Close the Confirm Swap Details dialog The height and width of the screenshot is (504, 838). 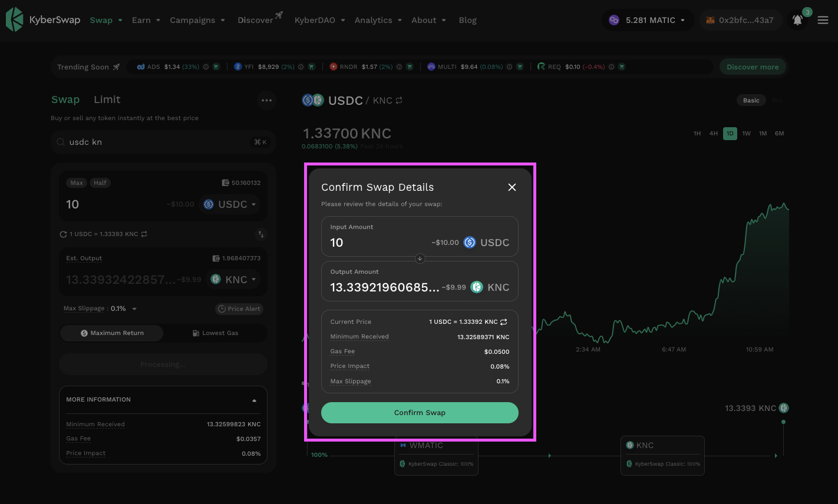pos(512,187)
